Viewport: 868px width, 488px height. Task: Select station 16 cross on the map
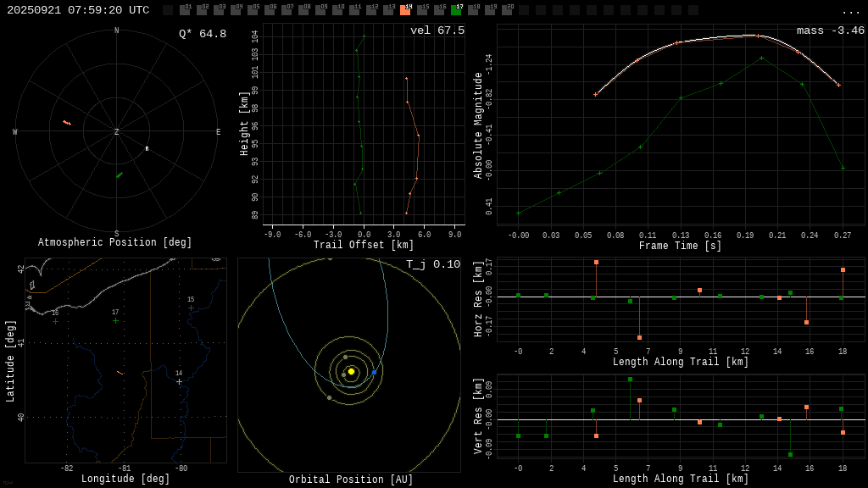click(x=55, y=322)
